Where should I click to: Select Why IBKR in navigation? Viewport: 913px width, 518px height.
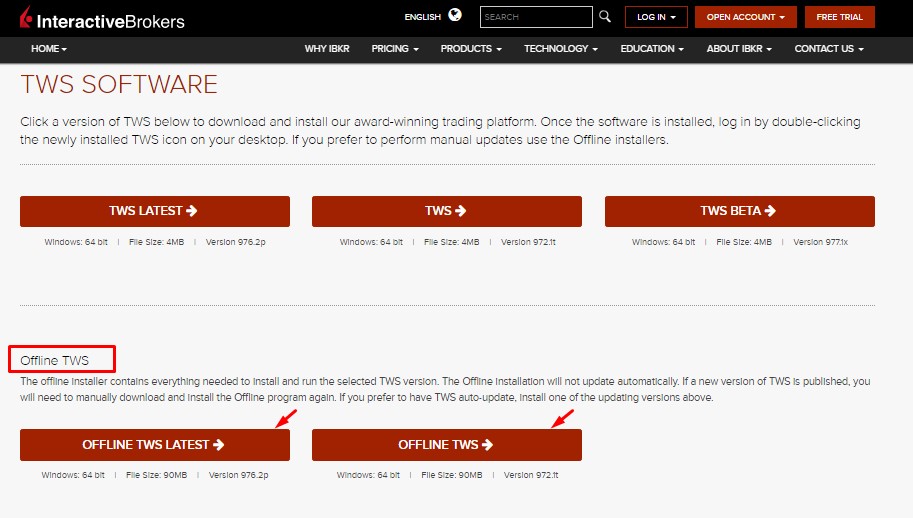(327, 49)
